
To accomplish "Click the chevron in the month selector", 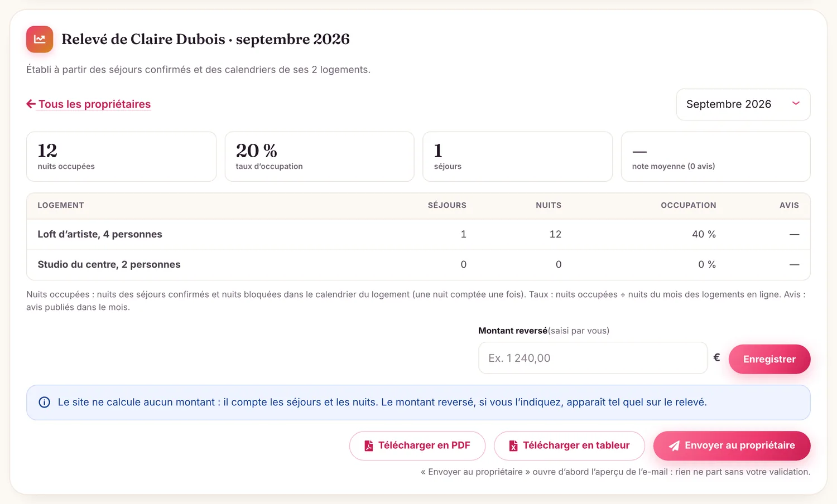I will (x=796, y=104).
